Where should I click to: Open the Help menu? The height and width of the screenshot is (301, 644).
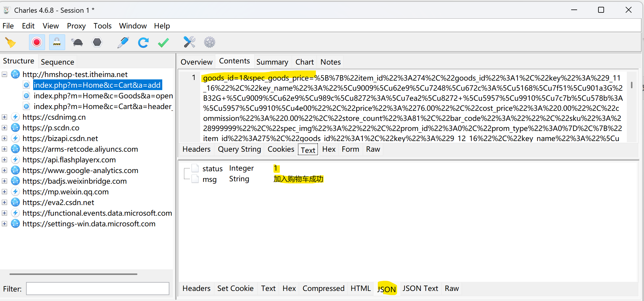click(x=162, y=26)
